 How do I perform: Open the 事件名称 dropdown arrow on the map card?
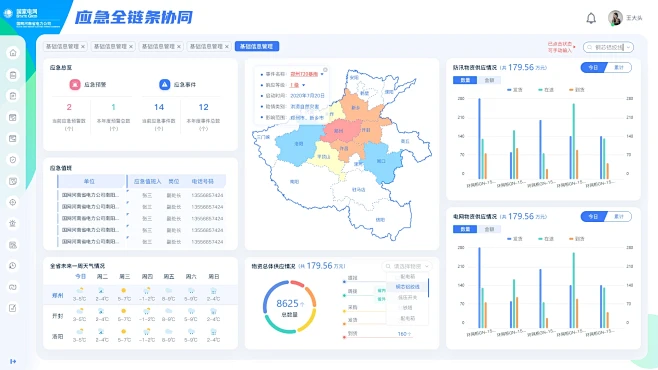(x=322, y=74)
